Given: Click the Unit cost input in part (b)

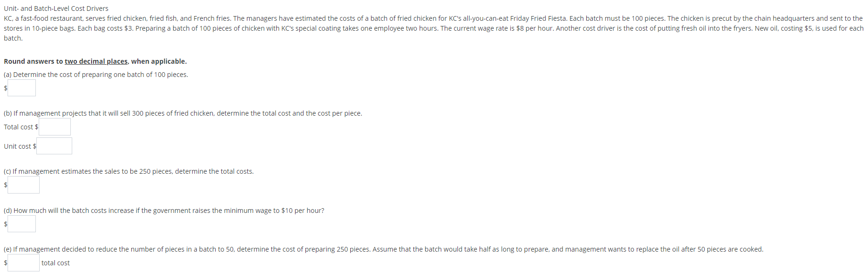Looking at the screenshot, I should [x=55, y=146].
